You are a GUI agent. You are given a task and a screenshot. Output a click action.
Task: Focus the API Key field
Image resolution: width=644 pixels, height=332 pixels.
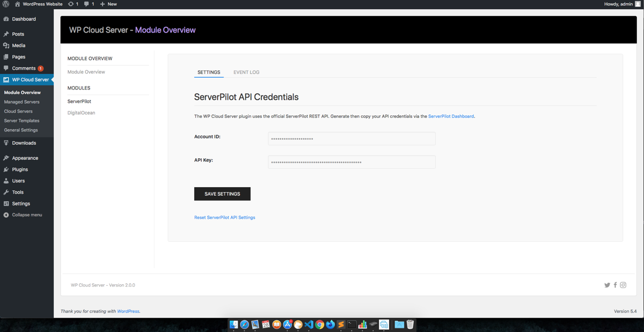(352, 162)
